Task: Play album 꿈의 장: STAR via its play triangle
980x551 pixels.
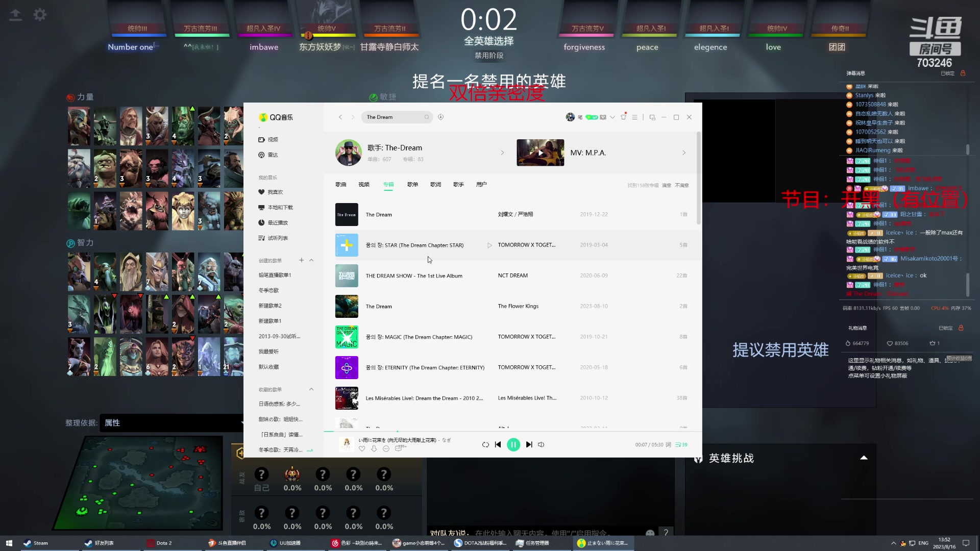Action: click(489, 245)
